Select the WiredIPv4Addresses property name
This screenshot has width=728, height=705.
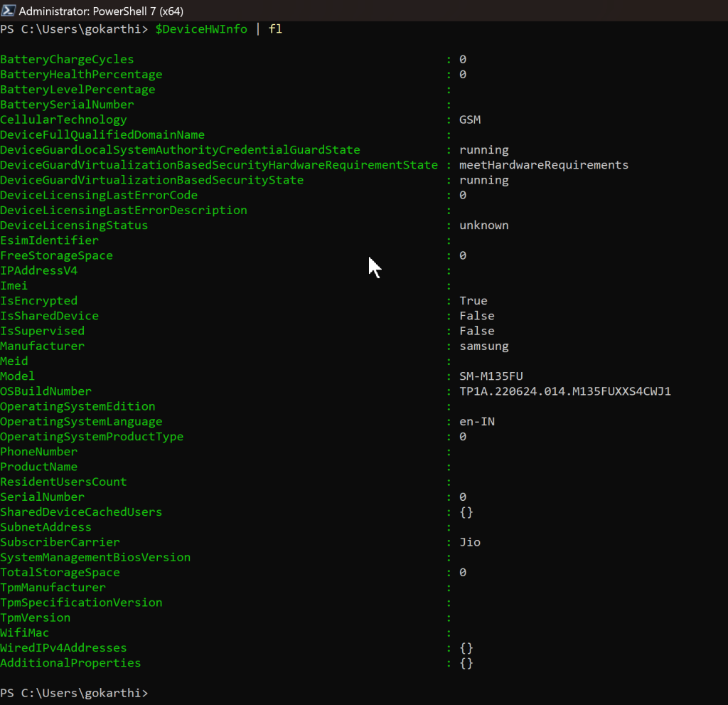[x=63, y=648]
